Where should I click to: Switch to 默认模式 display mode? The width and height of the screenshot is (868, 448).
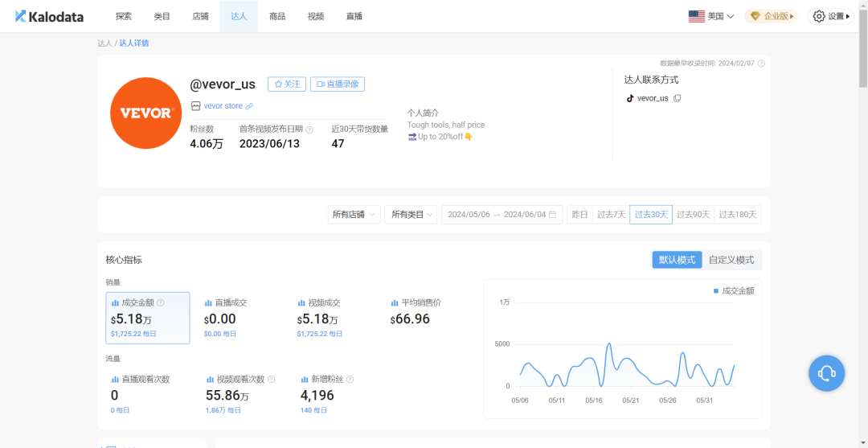[677, 260]
